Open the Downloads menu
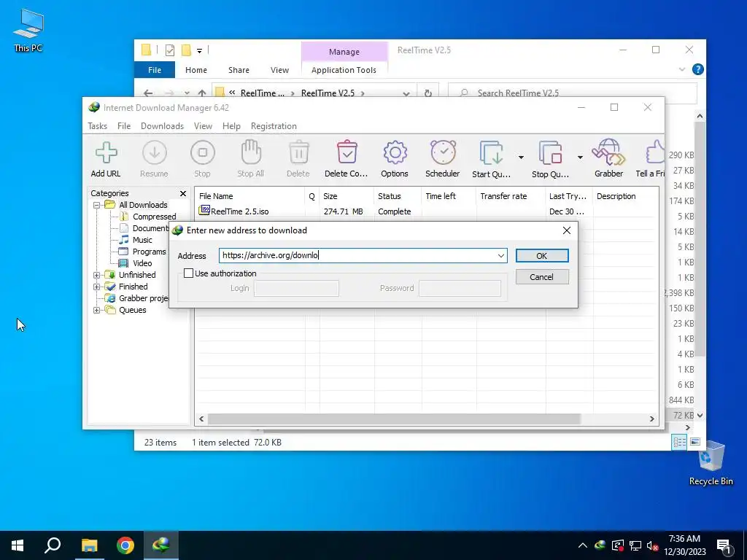Screen dimensions: 747x560 (x=162, y=126)
